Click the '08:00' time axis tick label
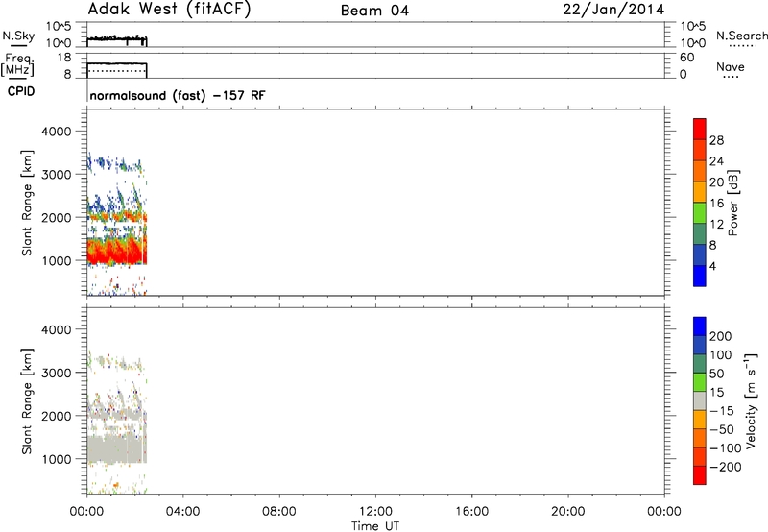The width and height of the screenshot is (768, 532). [x=279, y=512]
